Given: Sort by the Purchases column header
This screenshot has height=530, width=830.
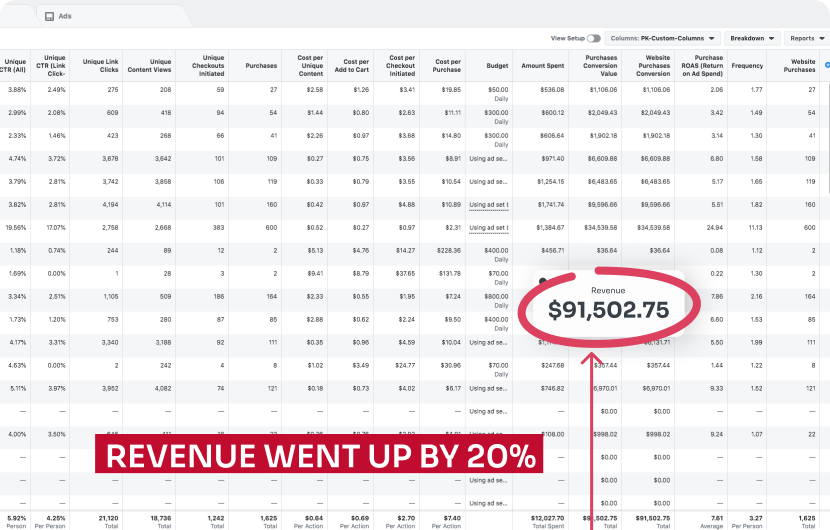Looking at the screenshot, I should 261,65.
